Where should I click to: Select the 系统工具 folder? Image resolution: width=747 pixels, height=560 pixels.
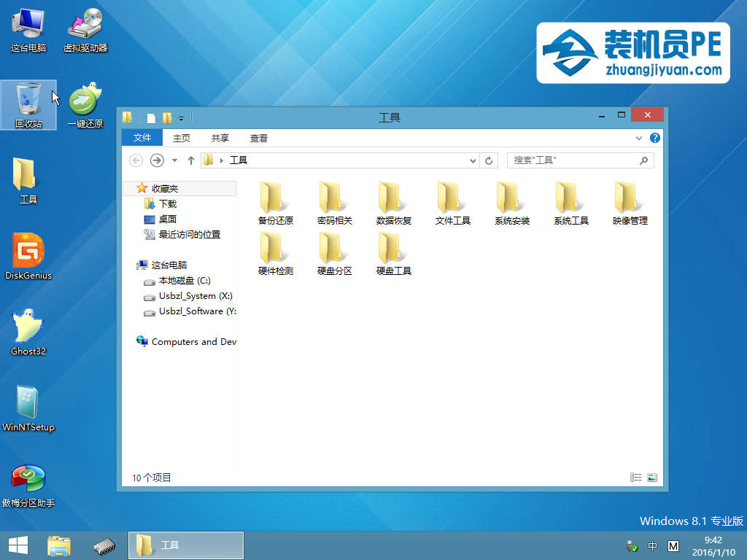pos(570,203)
